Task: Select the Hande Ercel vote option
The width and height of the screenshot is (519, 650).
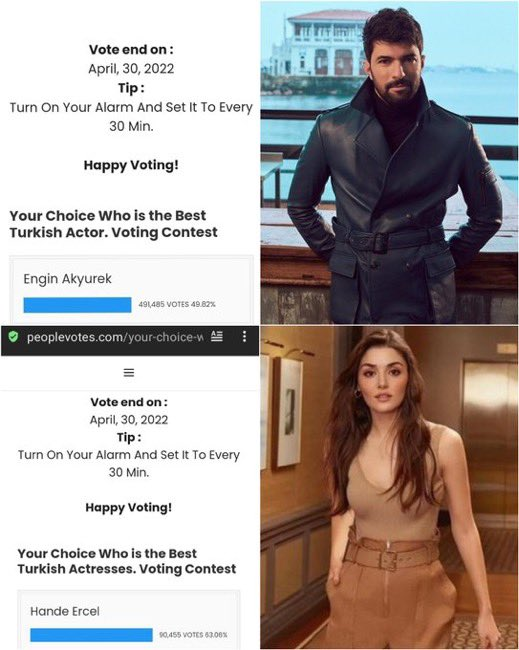Action: (x=129, y=620)
